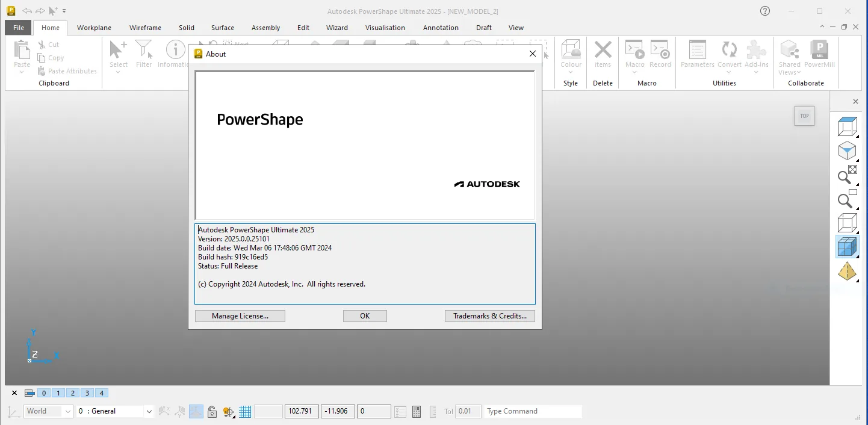Click the Trademarks & Credits button
868x425 pixels.
click(490, 316)
